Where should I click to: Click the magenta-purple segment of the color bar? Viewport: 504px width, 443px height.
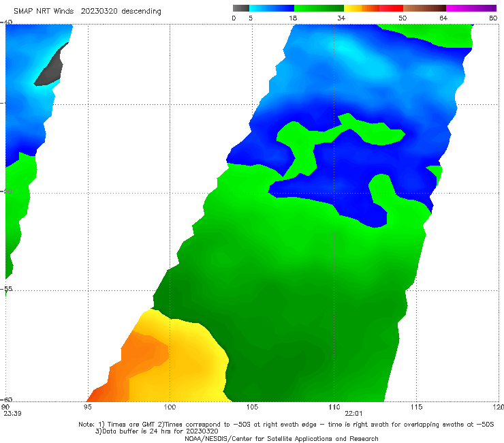[x=471, y=8]
